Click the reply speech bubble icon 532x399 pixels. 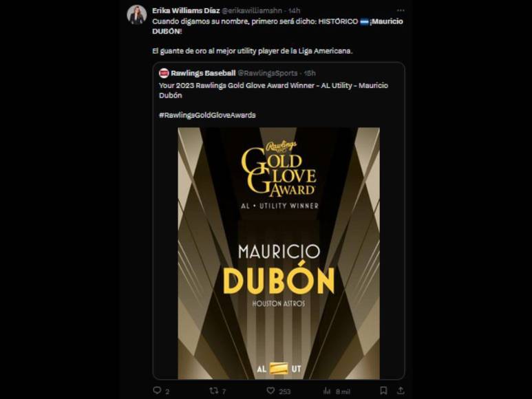[157, 391]
